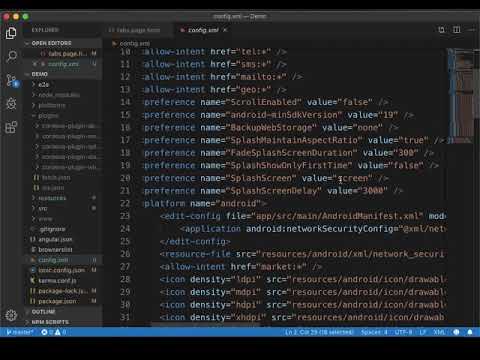Close the config.xml editor tab
Viewport: 480px width, 360px height.
pyautogui.click(x=225, y=30)
